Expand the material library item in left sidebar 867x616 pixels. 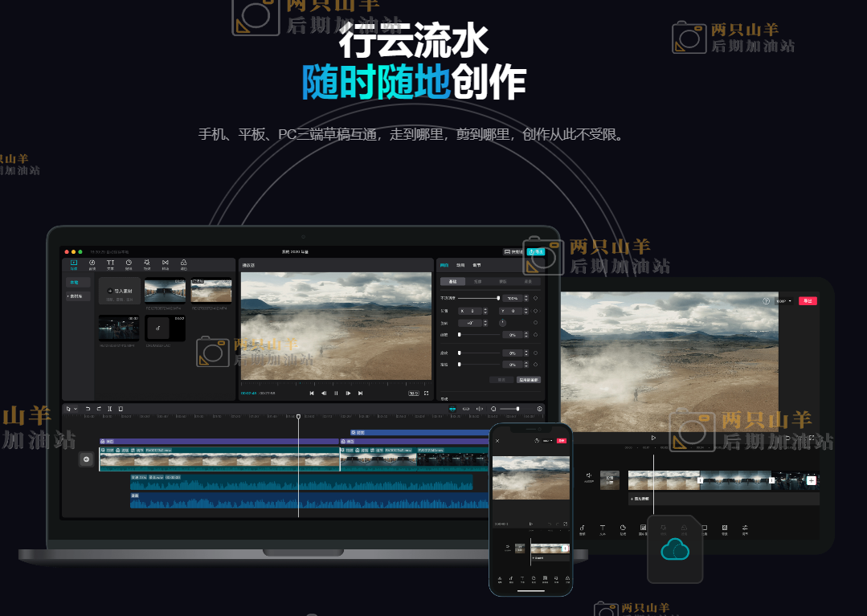[77, 296]
